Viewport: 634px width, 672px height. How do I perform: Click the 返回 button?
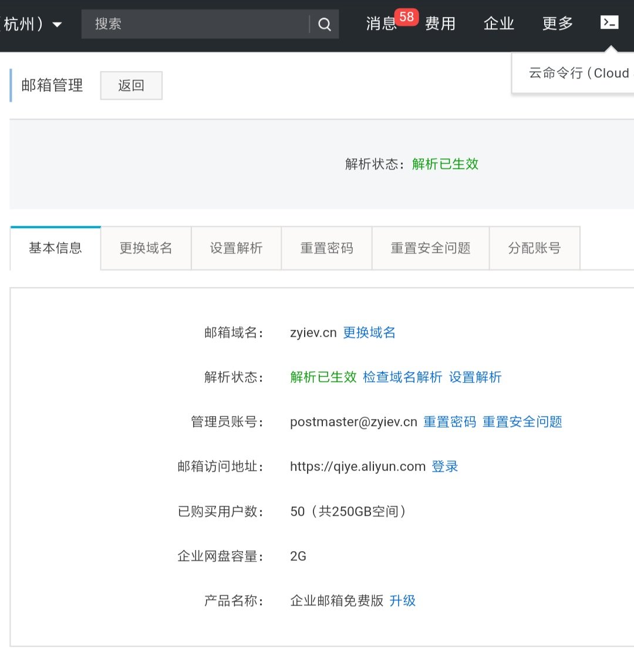[131, 85]
